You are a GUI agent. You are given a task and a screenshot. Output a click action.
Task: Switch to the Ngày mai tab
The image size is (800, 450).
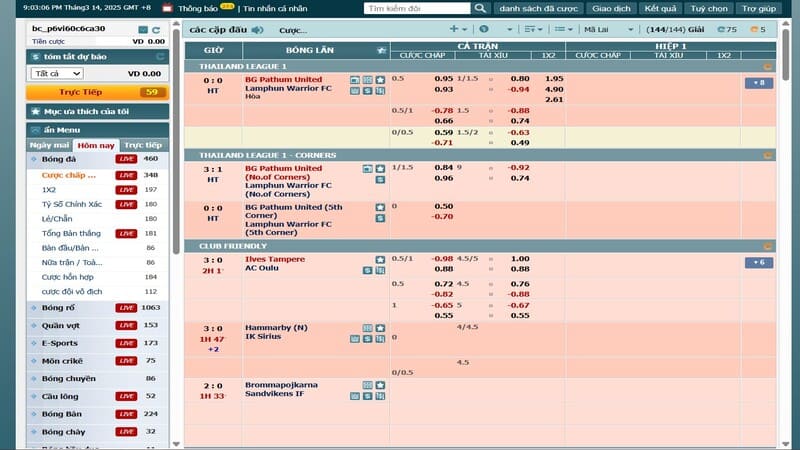pos(49,145)
